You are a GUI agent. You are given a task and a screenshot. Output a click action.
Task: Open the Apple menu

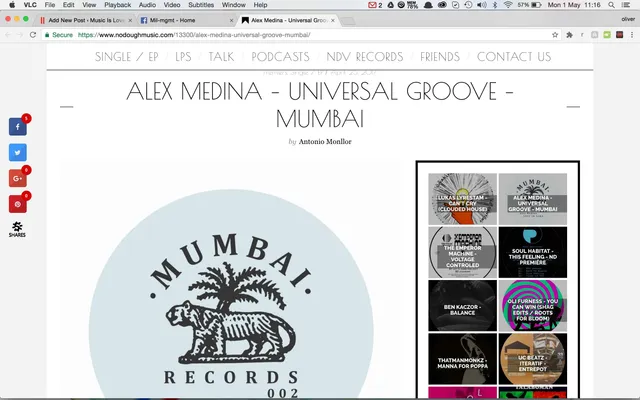12,5
